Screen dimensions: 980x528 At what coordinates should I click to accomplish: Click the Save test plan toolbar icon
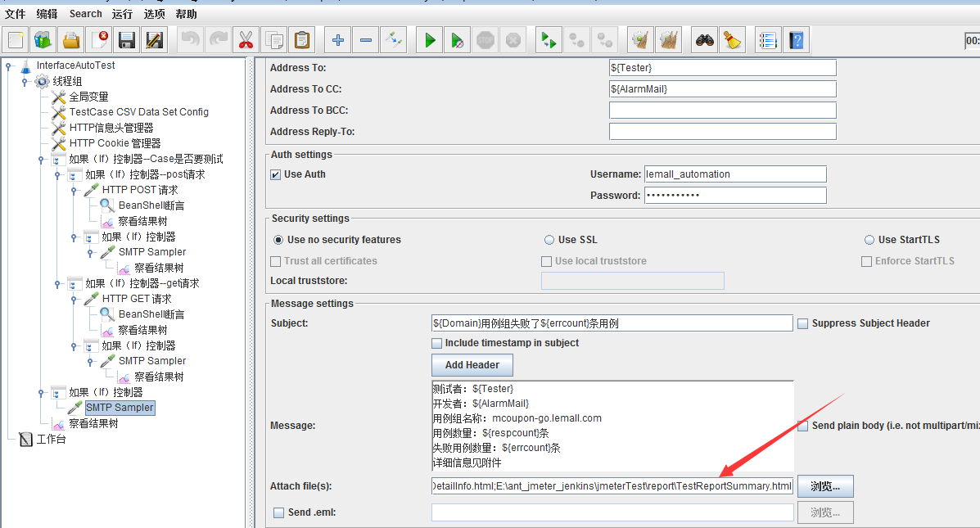pyautogui.click(x=126, y=39)
